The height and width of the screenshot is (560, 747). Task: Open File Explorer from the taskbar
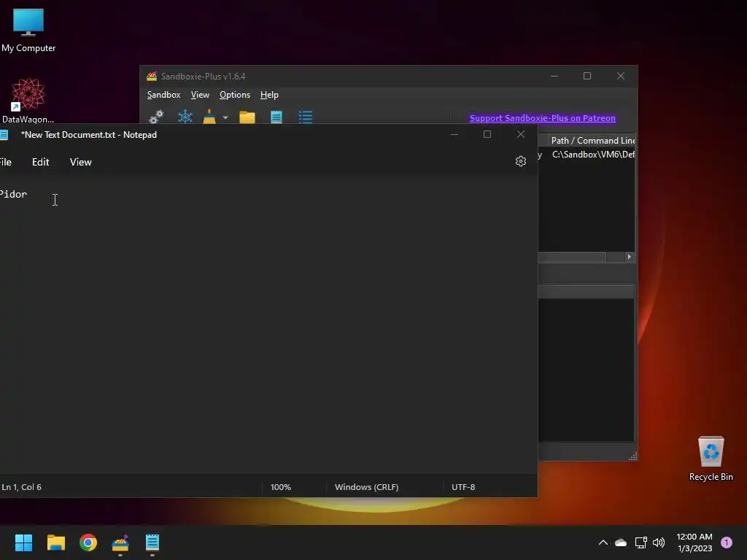[55, 542]
